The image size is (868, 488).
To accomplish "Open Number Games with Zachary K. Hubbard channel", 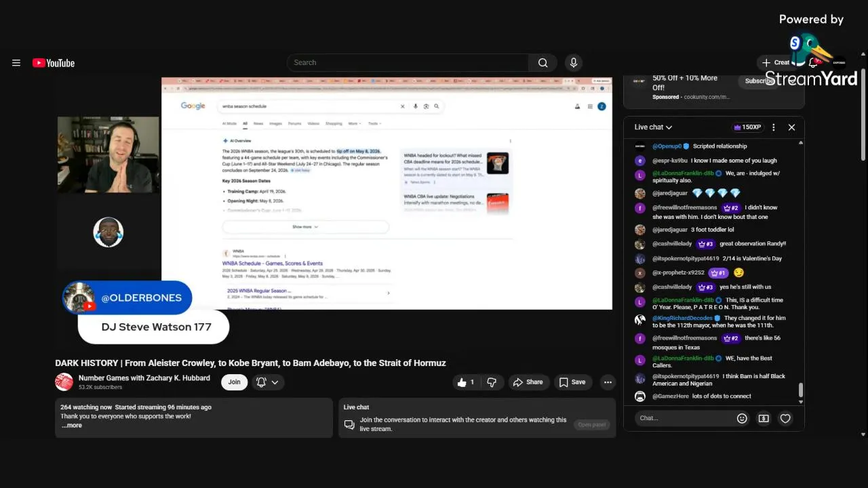I will 144,378.
